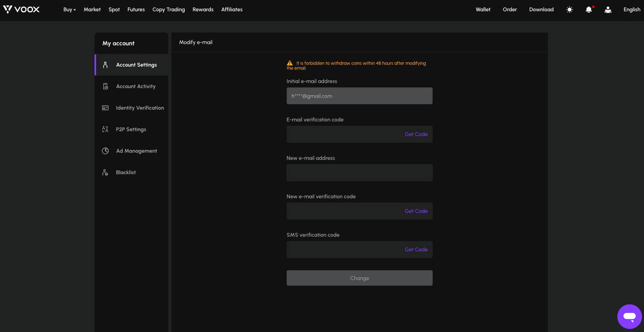The width and height of the screenshot is (644, 332).
Task: Focus the E-mail verification code field
Action: 359,135
